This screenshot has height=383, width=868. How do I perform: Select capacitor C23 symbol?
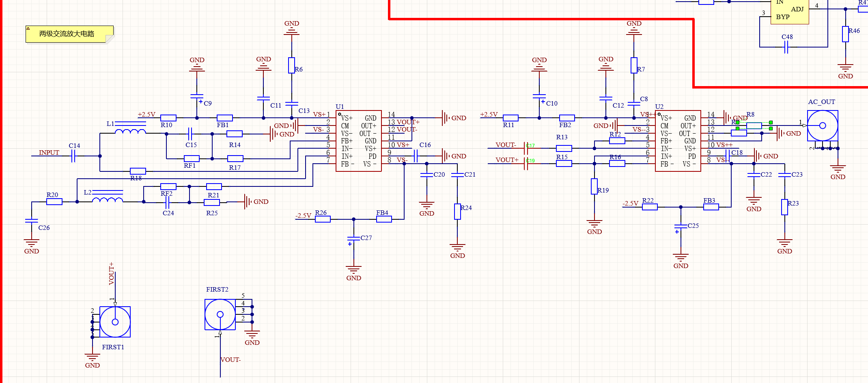pos(784,175)
